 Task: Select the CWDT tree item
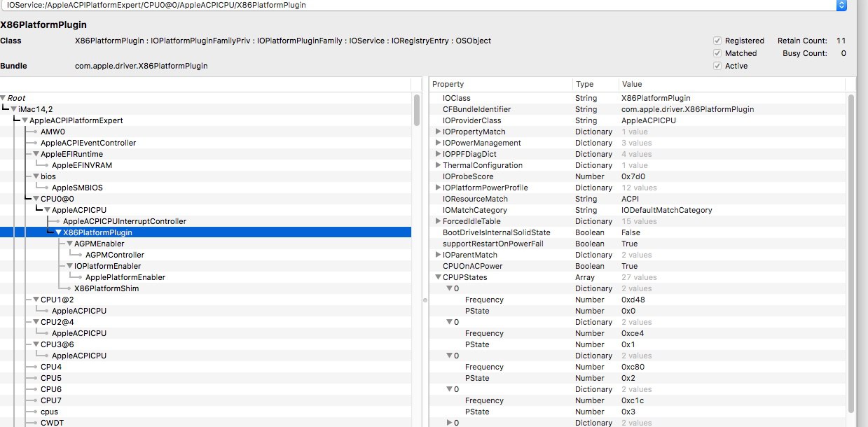(53, 423)
